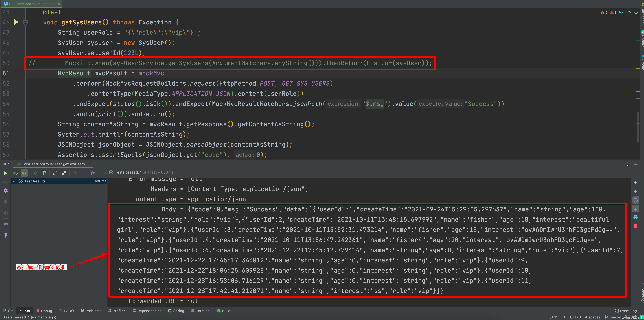Open the Run tool window button
The height and width of the screenshot is (320, 644).
click(x=24, y=311)
